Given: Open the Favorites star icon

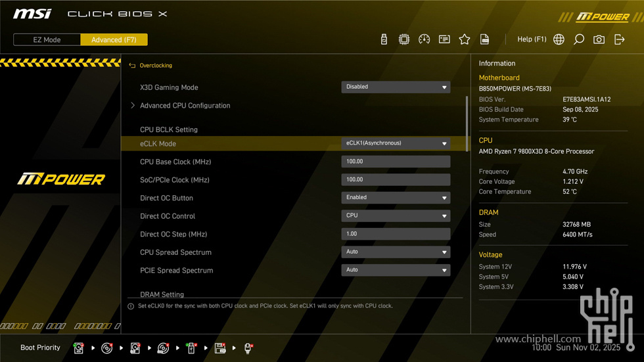Looking at the screenshot, I should tap(465, 39).
